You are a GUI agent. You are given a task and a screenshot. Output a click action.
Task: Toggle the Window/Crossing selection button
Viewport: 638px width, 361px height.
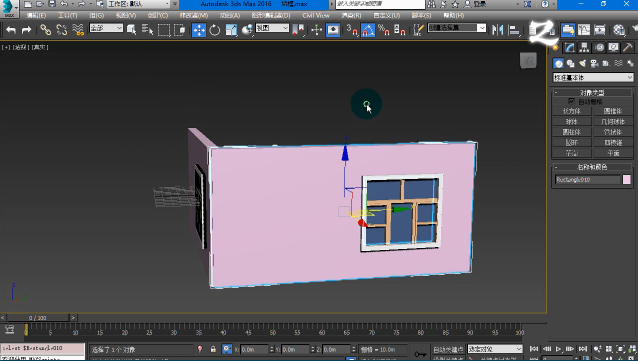click(x=179, y=30)
